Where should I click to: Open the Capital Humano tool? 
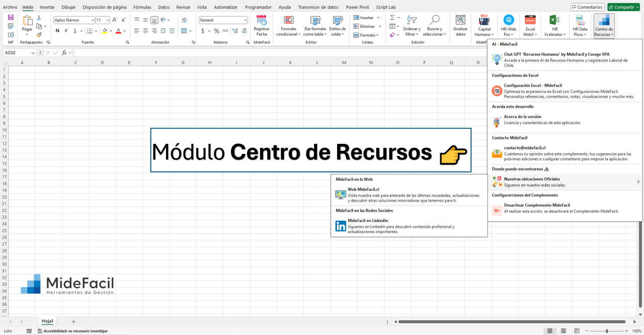point(484,25)
